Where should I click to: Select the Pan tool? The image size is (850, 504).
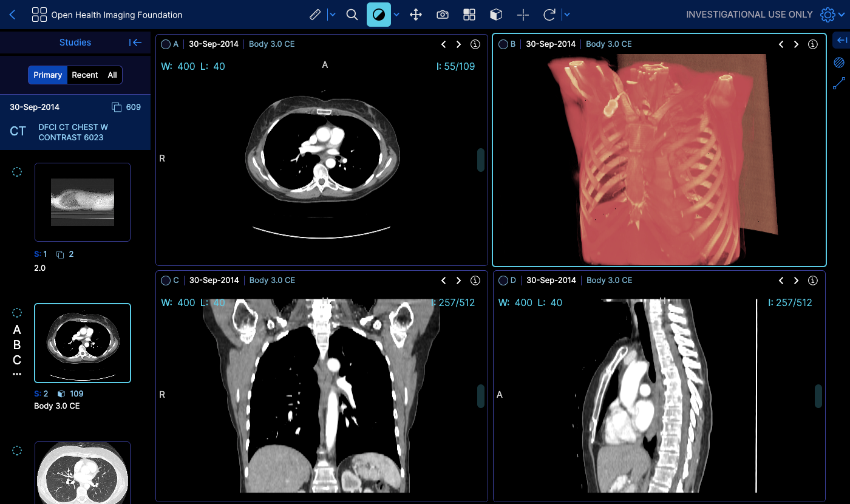click(416, 15)
